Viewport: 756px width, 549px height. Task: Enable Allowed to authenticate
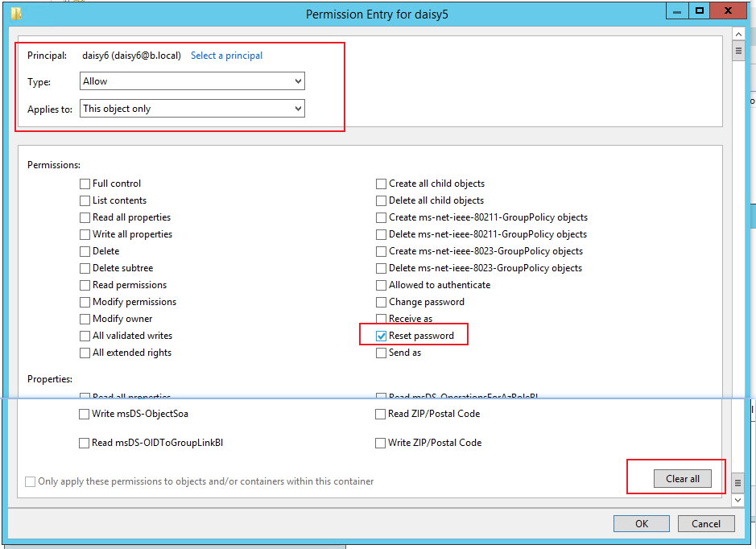tap(380, 285)
